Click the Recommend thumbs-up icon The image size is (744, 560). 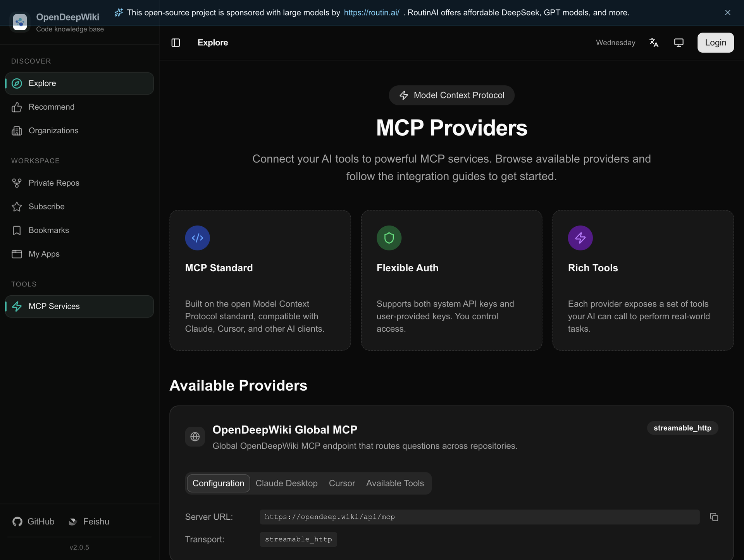pos(17,107)
